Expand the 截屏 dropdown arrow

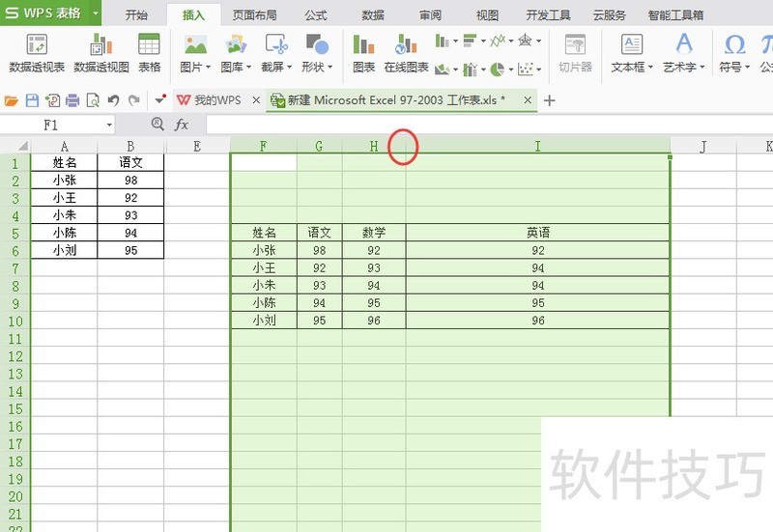(289, 67)
